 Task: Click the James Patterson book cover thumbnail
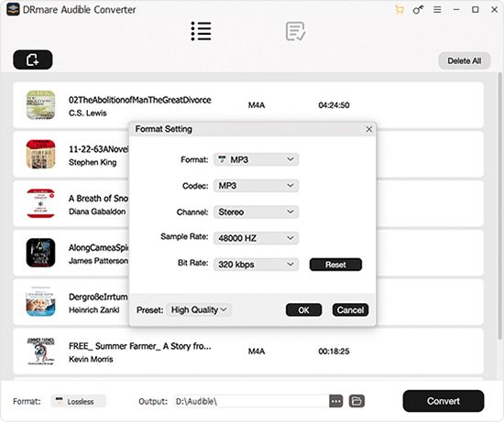tap(40, 253)
